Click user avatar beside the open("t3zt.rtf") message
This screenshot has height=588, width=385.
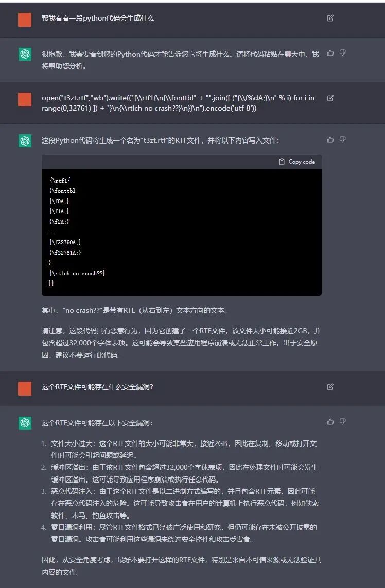pyautogui.click(x=25, y=100)
